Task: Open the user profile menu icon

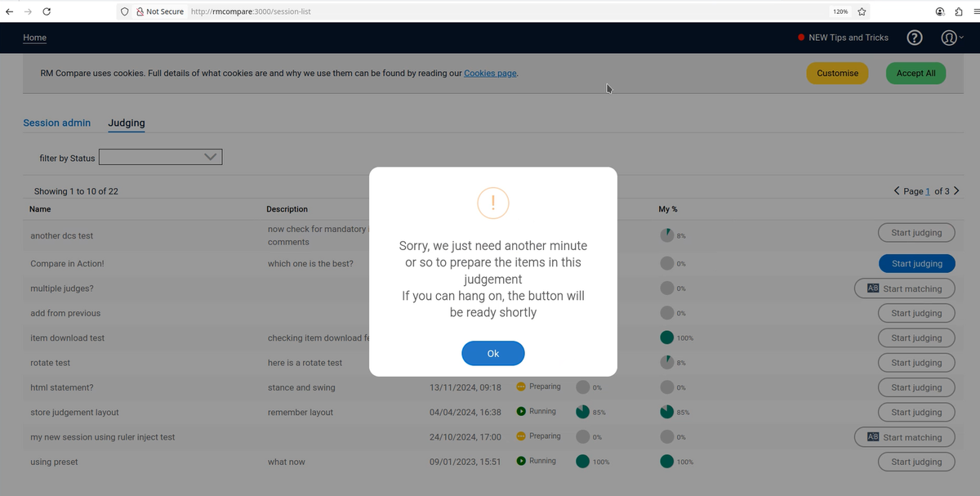Action: [949, 38]
